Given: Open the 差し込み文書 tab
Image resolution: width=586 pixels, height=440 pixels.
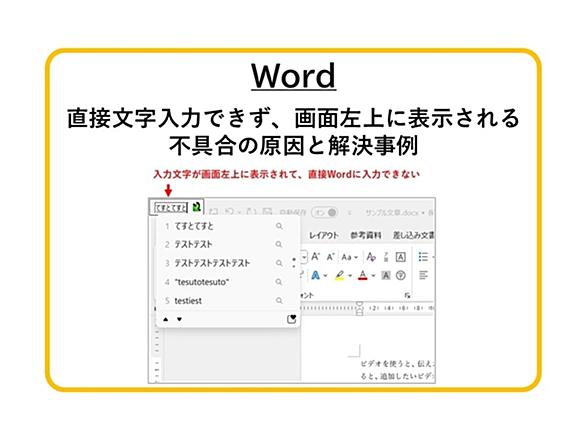Looking at the screenshot, I should click(x=414, y=236).
